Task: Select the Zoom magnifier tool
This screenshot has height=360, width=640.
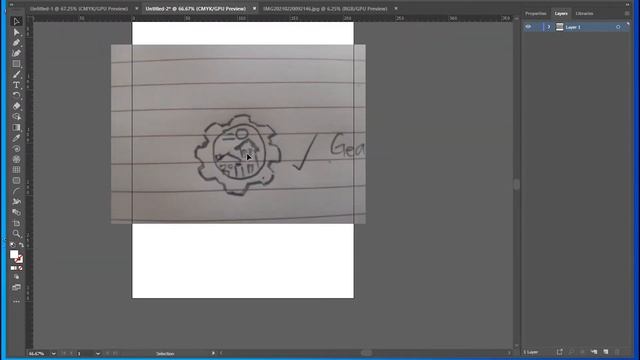Action: (x=16, y=233)
